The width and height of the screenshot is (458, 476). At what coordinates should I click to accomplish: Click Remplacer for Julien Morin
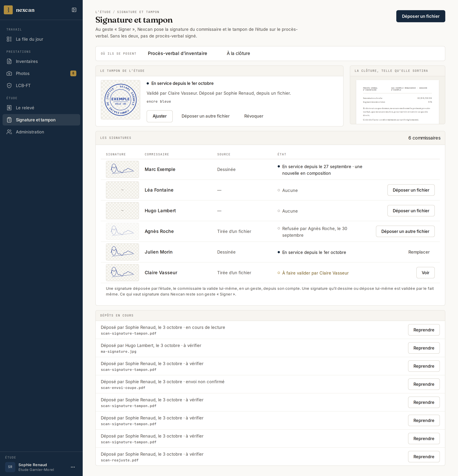[419, 252]
